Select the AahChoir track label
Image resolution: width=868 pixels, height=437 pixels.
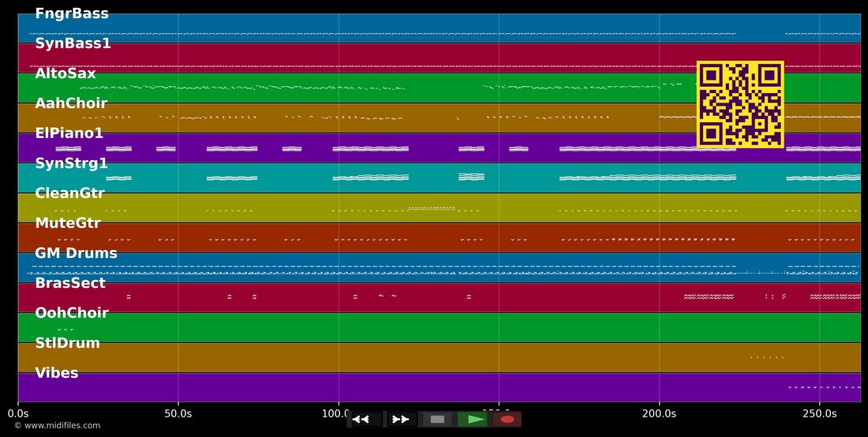tap(71, 103)
